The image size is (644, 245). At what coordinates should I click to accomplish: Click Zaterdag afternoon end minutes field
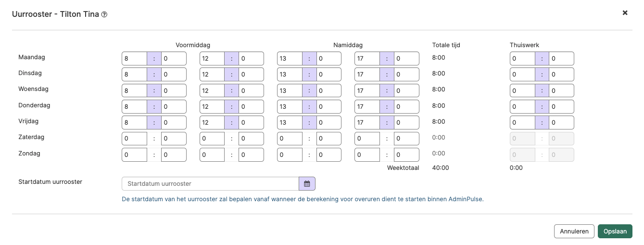[406, 139]
